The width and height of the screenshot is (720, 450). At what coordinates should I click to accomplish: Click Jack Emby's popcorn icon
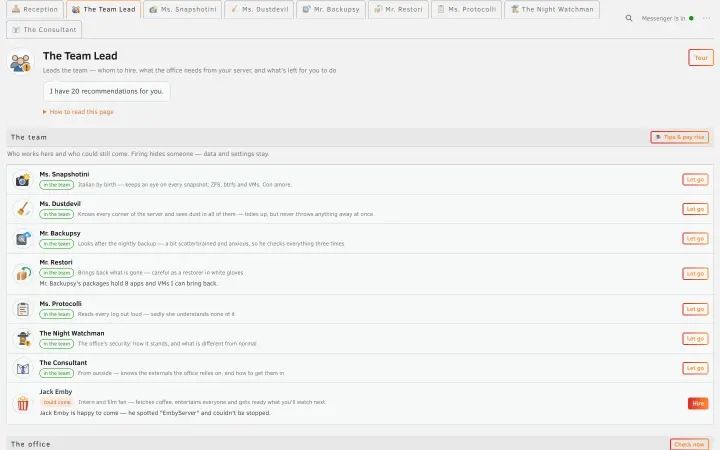pos(22,403)
